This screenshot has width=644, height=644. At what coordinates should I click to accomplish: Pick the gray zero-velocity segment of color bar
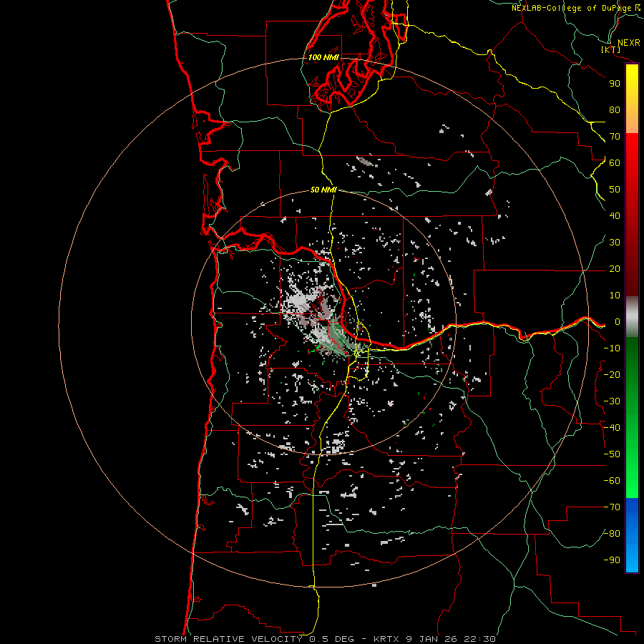pos(632,317)
